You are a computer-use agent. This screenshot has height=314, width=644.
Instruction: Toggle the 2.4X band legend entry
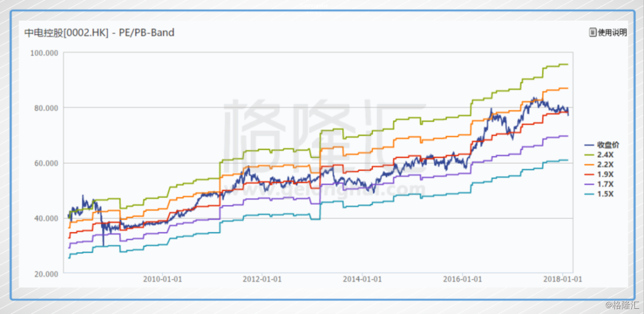coord(604,155)
